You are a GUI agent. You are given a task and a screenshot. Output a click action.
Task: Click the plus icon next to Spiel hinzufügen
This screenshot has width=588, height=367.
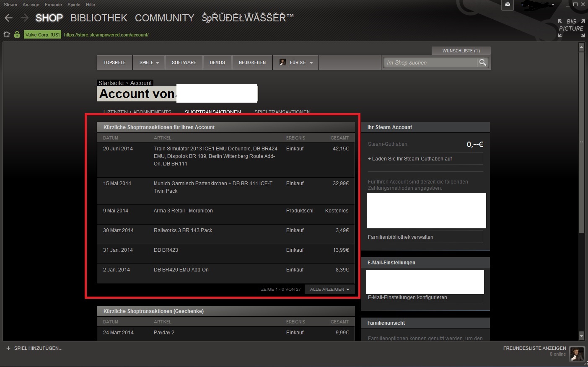point(8,348)
